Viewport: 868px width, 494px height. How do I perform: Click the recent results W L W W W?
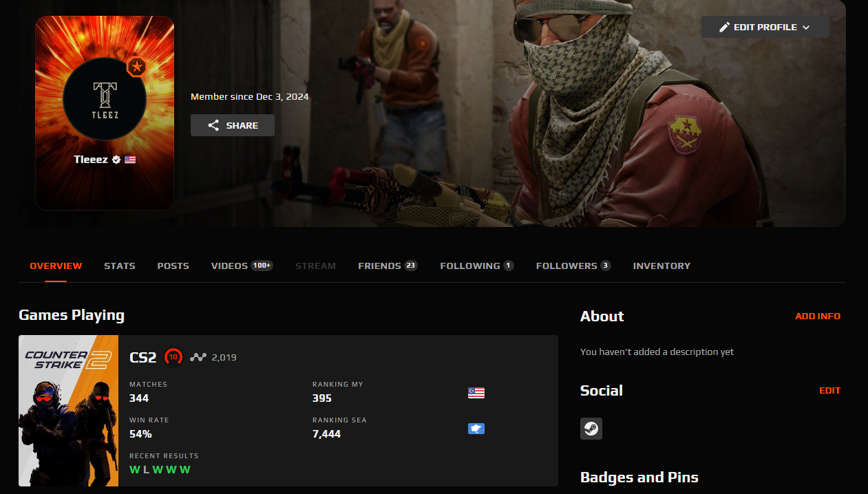tap(160, 470)
